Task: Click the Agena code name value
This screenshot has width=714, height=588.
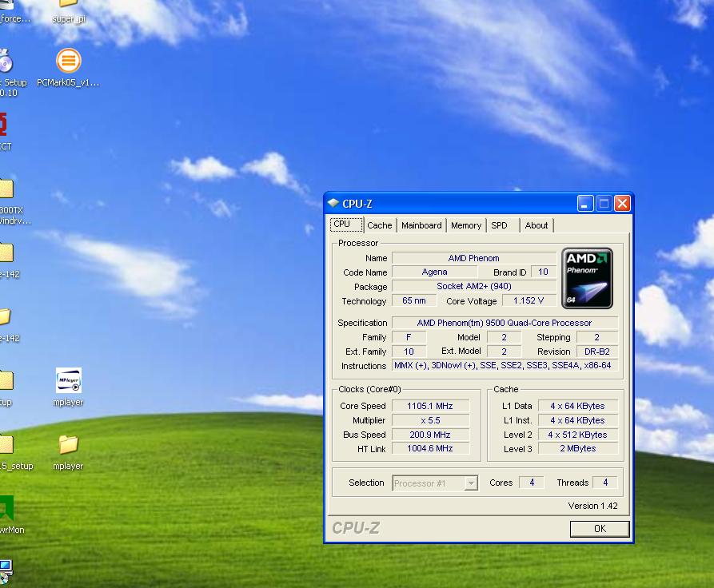Action: [x=434, y=272]
